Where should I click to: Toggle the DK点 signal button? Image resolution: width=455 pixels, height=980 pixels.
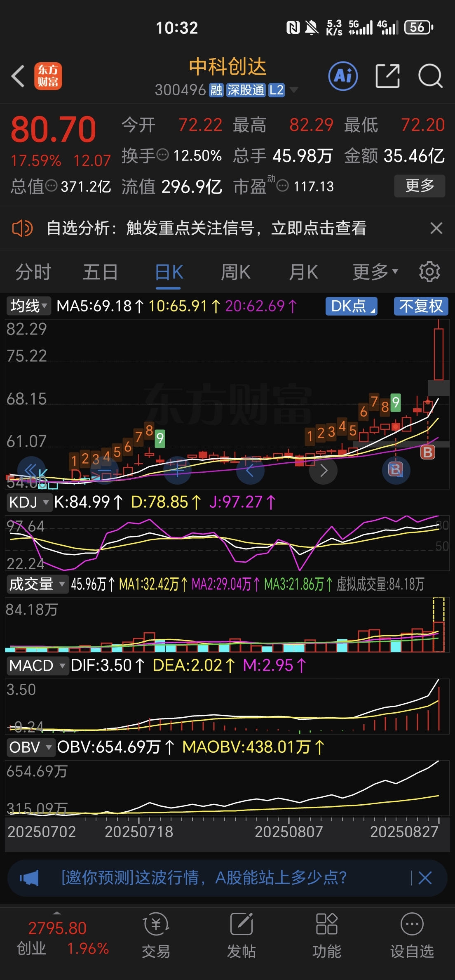point(352,306)
